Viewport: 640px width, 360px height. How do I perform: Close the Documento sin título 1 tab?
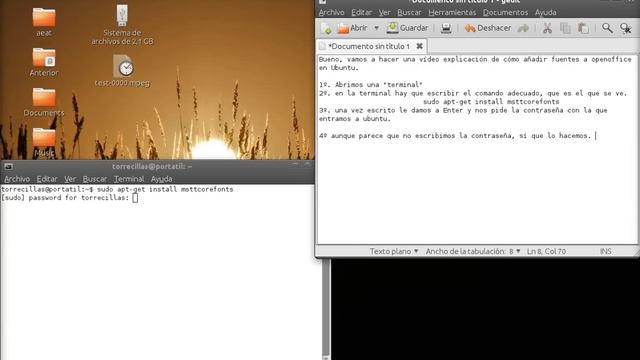coord(419,46)
